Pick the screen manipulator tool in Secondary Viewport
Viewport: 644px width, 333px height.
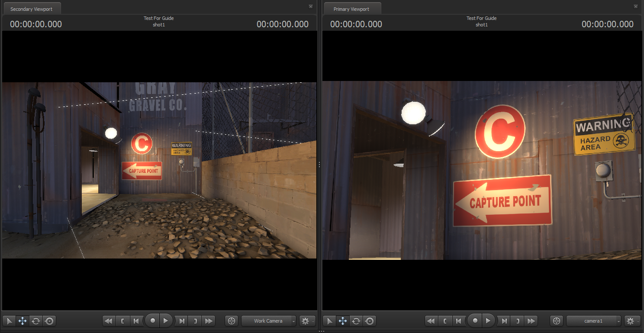[x=49, y=321]
